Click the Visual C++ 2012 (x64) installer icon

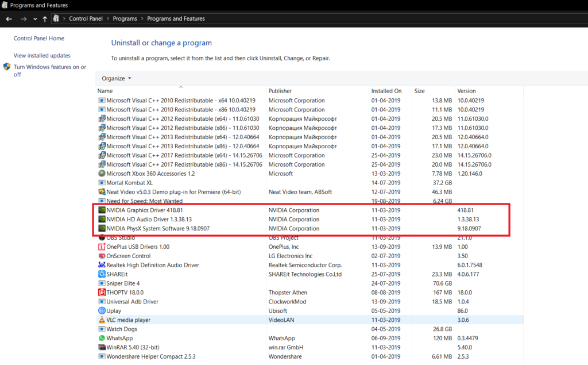(102, 118)
